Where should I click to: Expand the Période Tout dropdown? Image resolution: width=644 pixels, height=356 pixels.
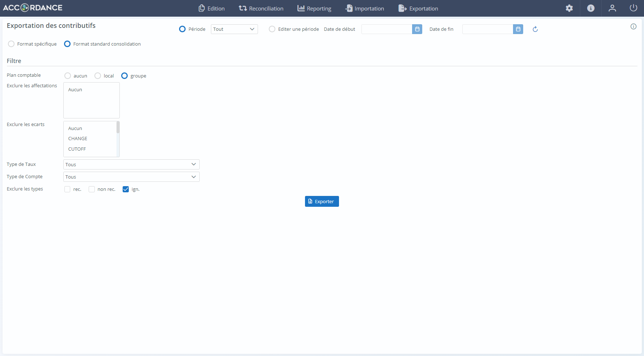[234, 29]
